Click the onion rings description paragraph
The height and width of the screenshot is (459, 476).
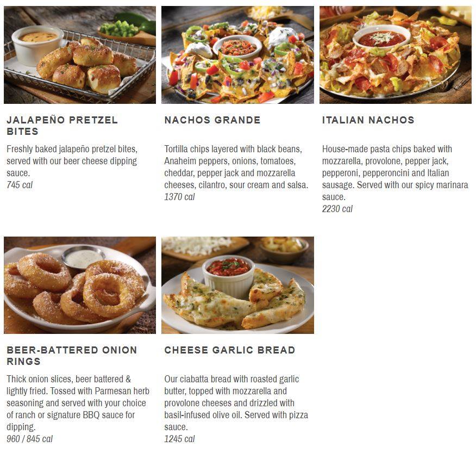pyautogui.click(x=78, y=403)
